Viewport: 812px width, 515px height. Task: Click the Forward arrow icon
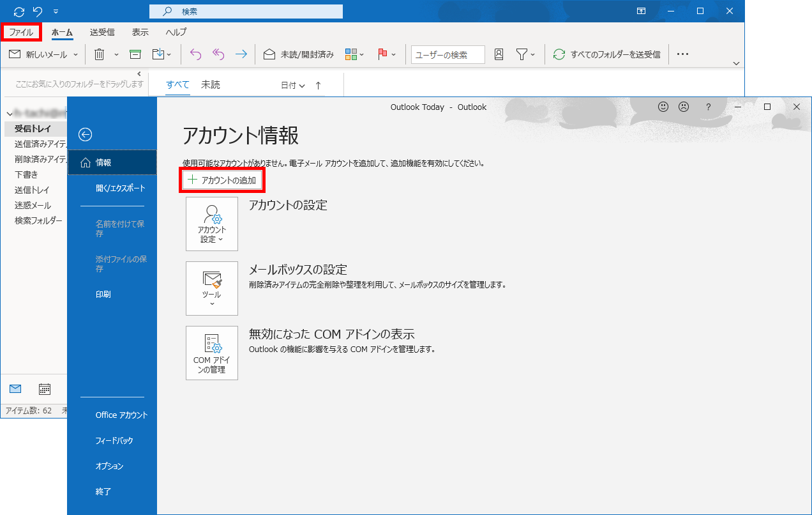[x=241, y=55]
